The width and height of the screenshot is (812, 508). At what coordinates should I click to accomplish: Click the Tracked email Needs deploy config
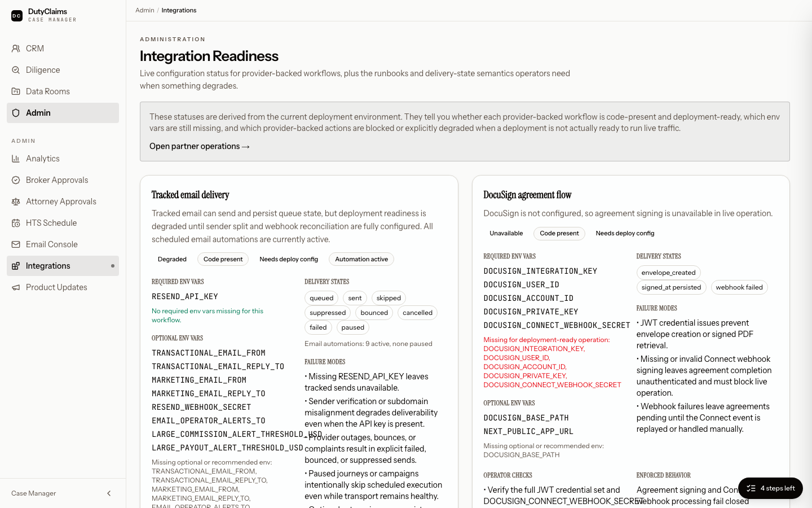(x=289, y=259)
